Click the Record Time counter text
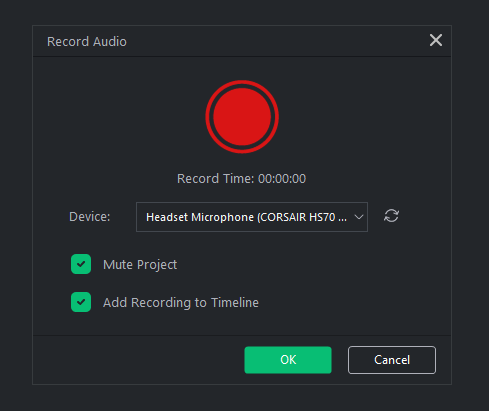 point(241,179)
